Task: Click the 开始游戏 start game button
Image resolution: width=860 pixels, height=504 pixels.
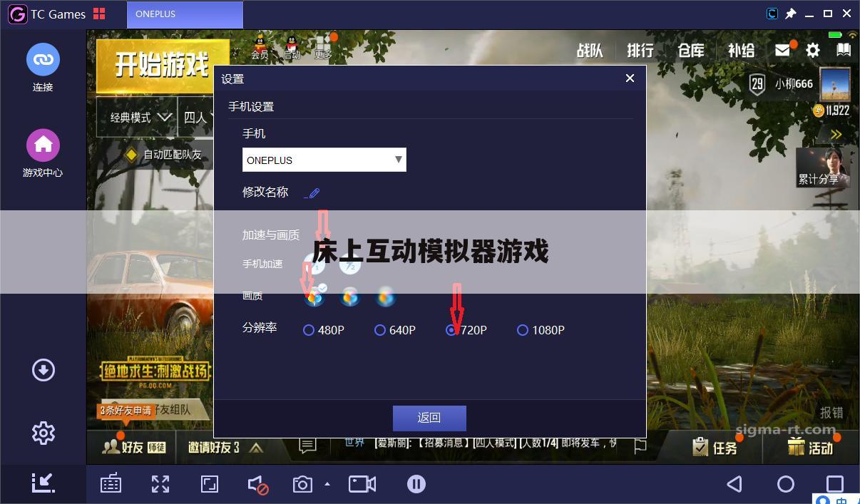Action: (x=162, y=66)
